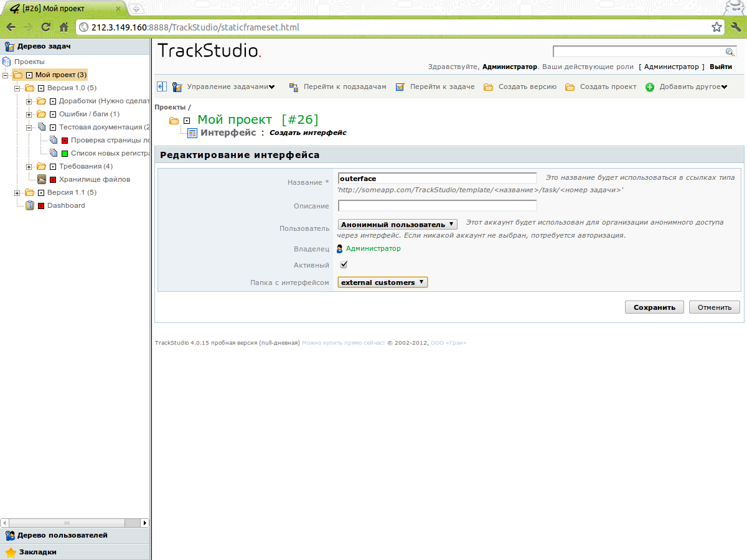Open the browser wrench settings menu
747x560 pixels.
pos(736,27)
